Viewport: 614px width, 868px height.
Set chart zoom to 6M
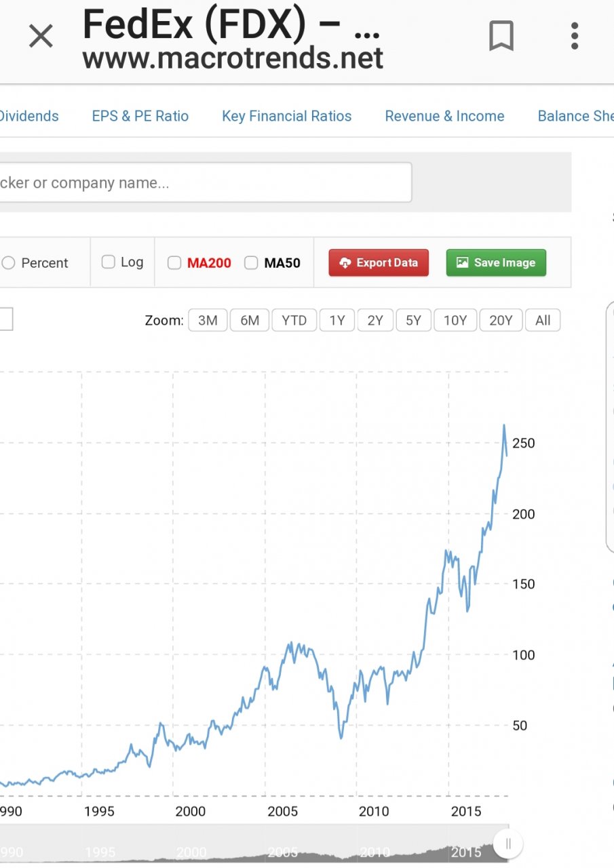click(250, 320)
